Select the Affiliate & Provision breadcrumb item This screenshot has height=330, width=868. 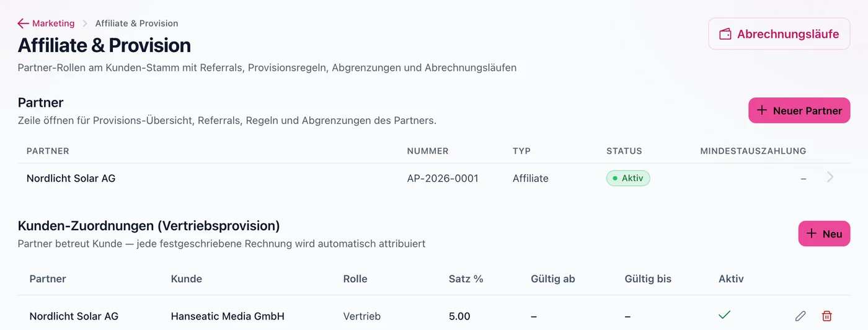136,24
